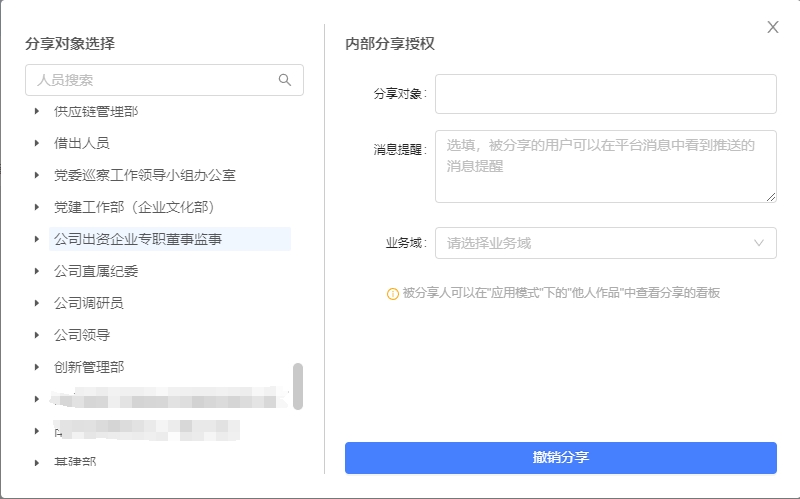Viewport: 800px width, 499px height.
Task: Select 公司出资企业专职董事监事 department
Action: point(138,239)
